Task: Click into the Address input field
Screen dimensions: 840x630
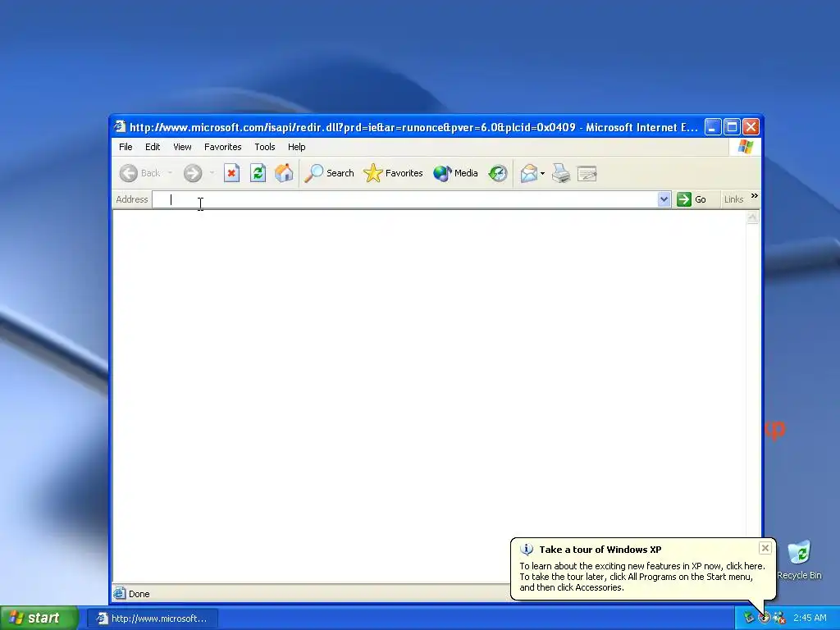Action: (404, 199)
